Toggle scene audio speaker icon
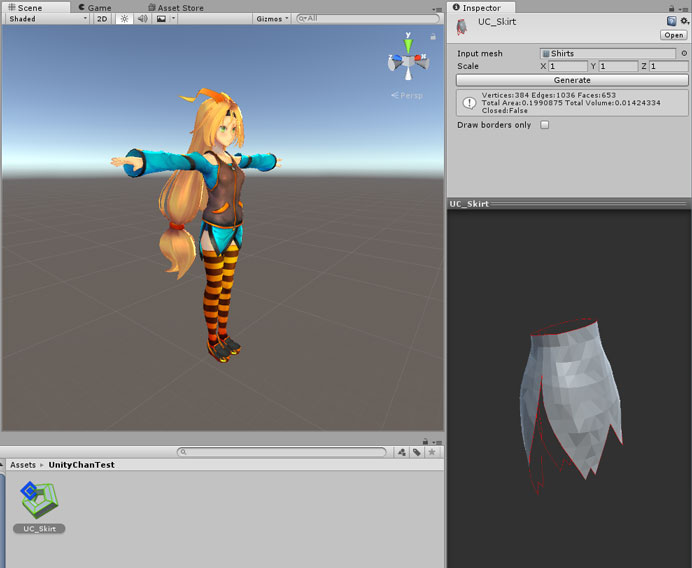The image size is (692, 568). point(143,19)
